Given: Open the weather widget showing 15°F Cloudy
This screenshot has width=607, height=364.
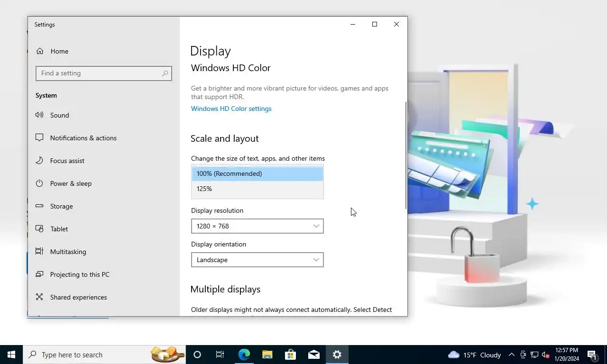Looking at the screenshot, I should click(x=474, y=355).
